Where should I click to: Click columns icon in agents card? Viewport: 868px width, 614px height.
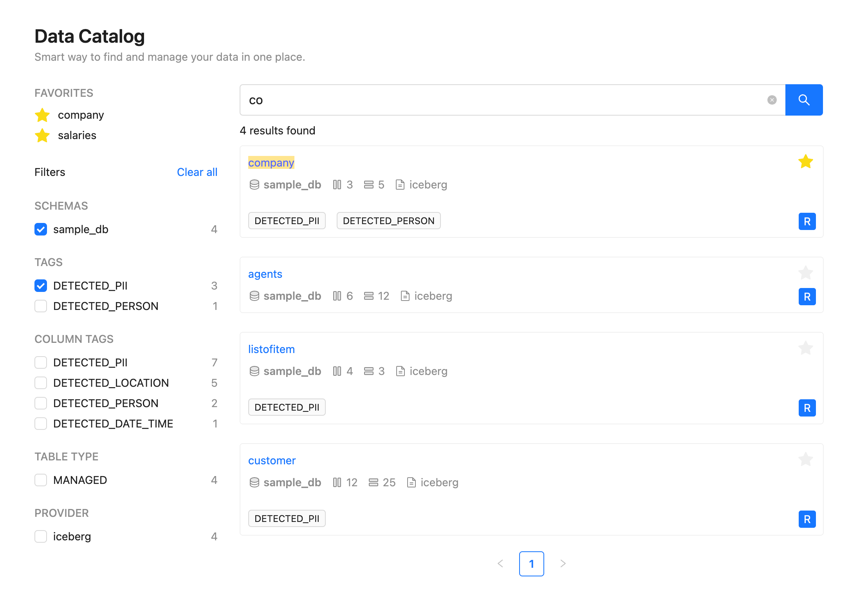337,296
